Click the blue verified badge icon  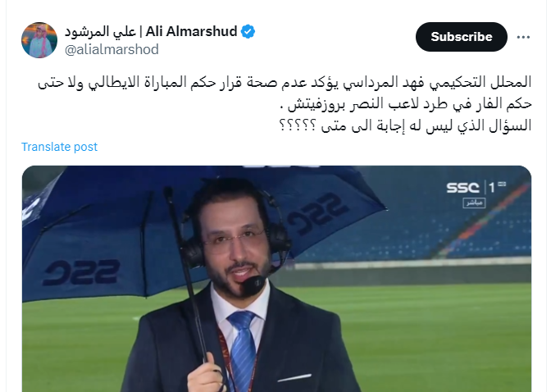pos(248,32)
